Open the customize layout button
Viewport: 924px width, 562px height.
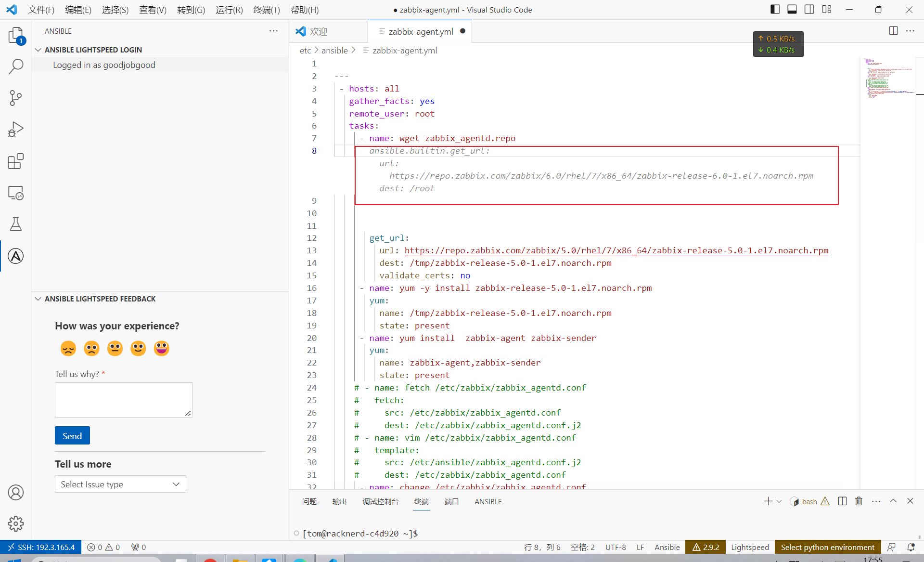point(827,10)
